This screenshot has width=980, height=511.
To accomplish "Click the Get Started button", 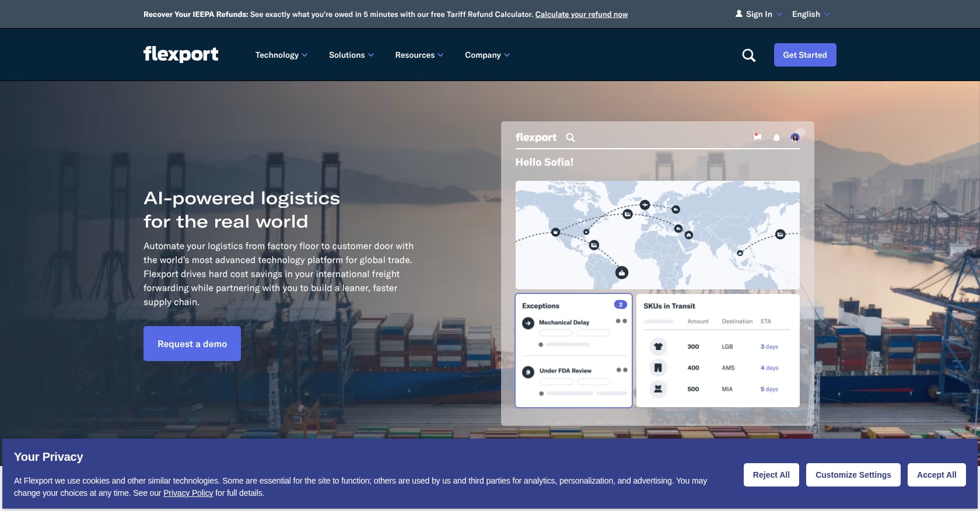I will click(x=805, y=55).
